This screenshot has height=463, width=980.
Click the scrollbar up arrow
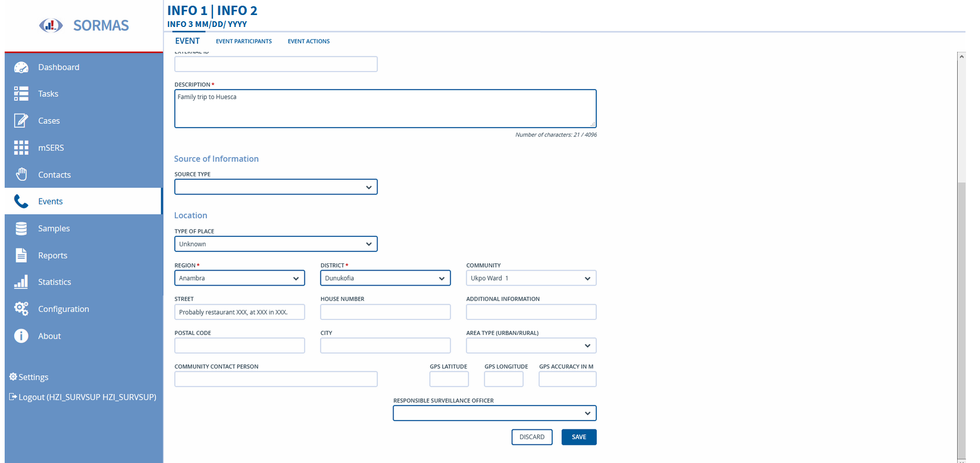coord(961,57)
